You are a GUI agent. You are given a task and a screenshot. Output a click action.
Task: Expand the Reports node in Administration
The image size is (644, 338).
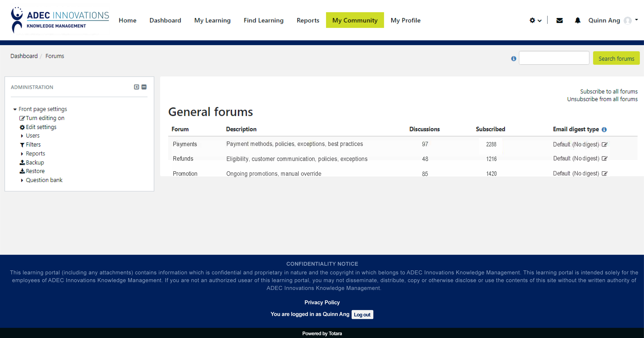click(x=22, y=154)
